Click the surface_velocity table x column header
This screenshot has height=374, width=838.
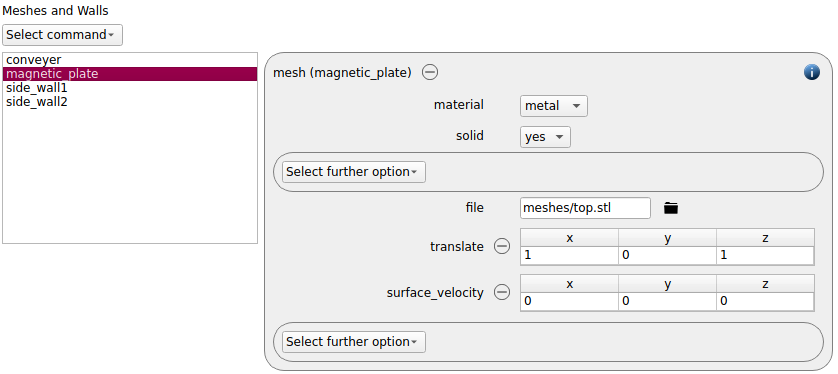point(570,284)
